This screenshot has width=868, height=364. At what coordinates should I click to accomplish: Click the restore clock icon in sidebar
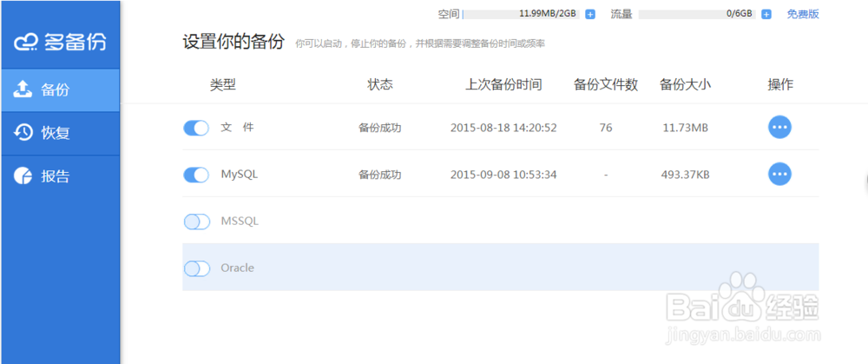tap(23, 132)
